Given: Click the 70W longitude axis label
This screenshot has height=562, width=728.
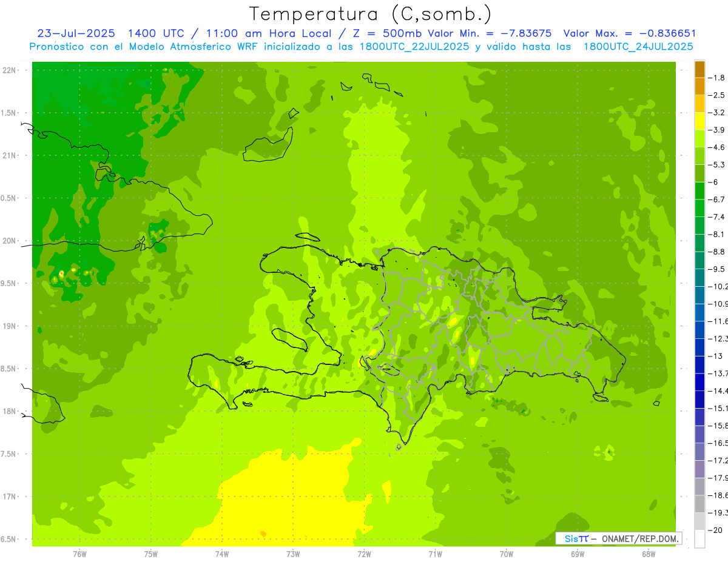Looking at the screenshot, I should click(507, 554).
